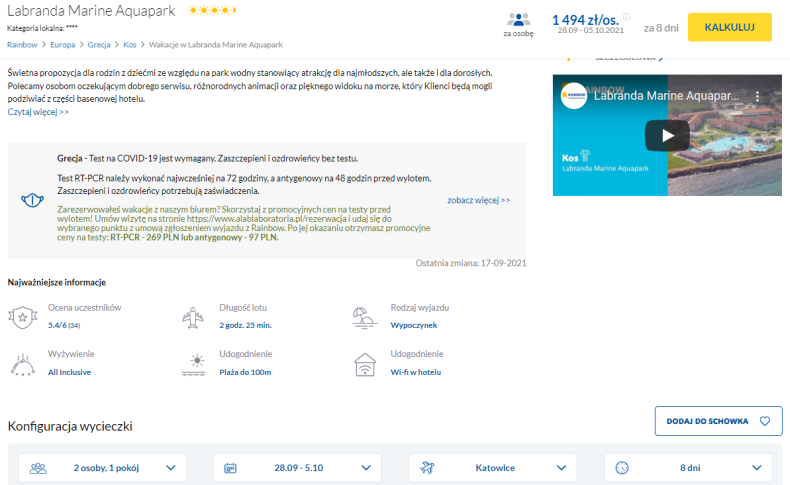Click the sun and waves beach icon
Screen dimensions: 790x485
[x=194, y=365]
